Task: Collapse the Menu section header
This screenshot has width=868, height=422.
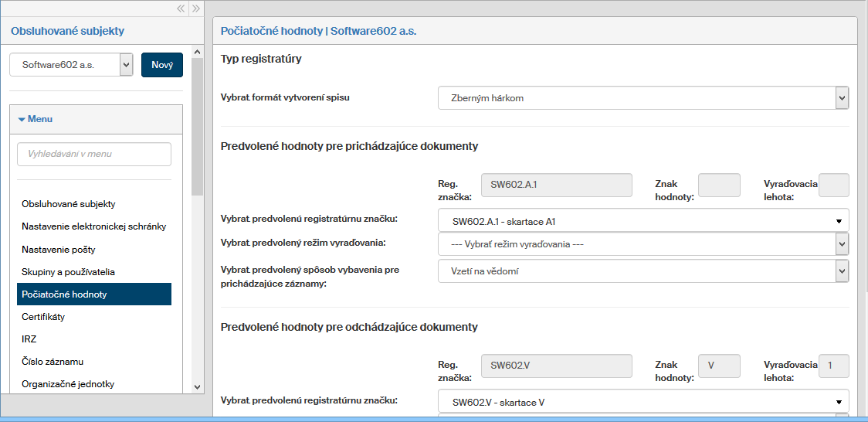Action: pos(36,119)
